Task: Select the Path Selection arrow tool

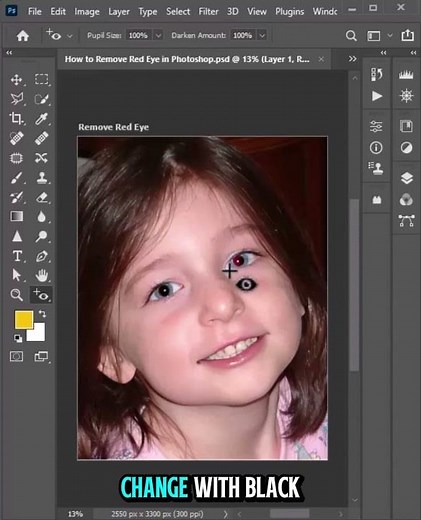Action: pos(16,275)
